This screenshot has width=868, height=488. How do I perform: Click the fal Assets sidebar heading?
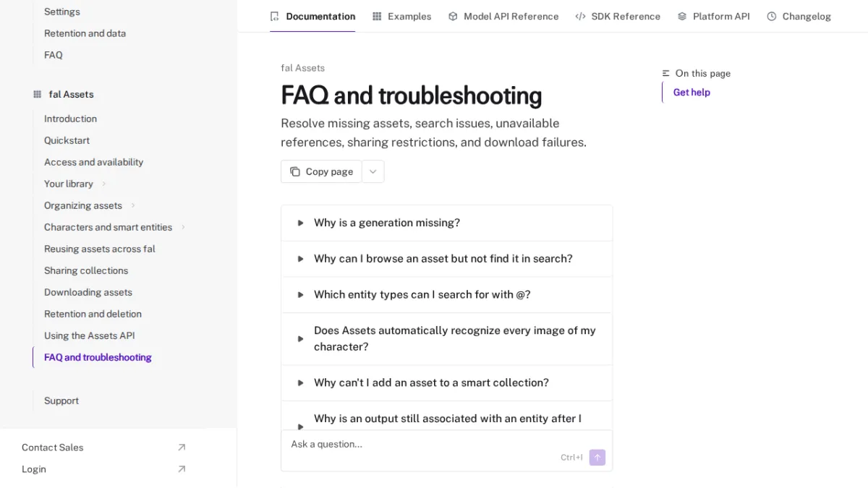point(72,94)
